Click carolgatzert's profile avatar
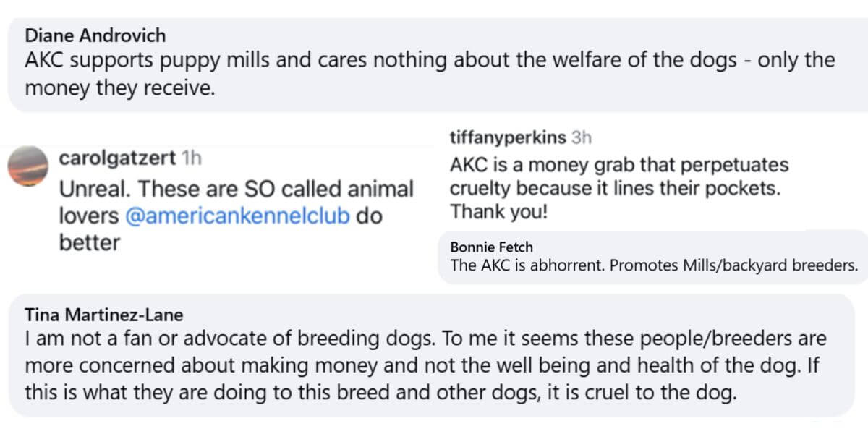Image resolution: width=868 pixels, height=434 pixels. (28, 166)
